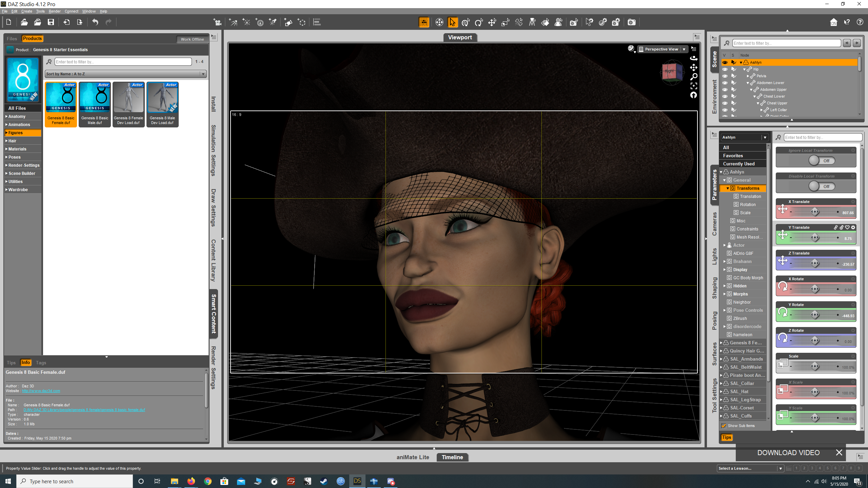Click the Scale slider handle
This screenshot has width=868, height=488.
pos(815,366)
